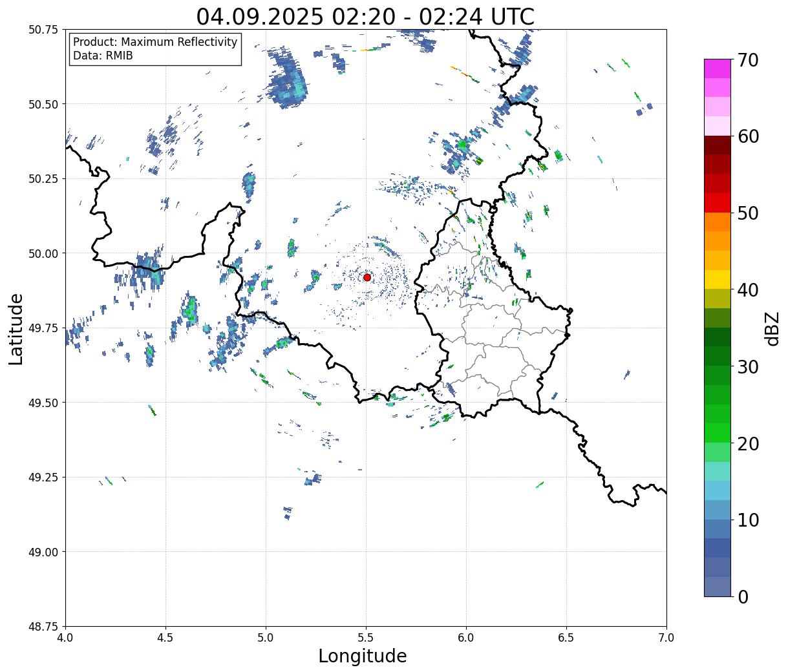The image size is (788, 672).
Task: Click the red radar location marker
Action: point(367,277)
